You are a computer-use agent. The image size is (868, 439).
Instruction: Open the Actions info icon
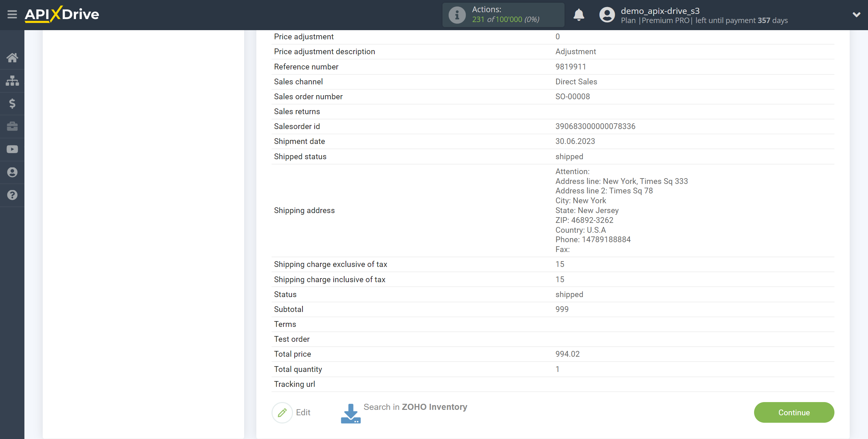pyautogui.click(x=457, y=15)
